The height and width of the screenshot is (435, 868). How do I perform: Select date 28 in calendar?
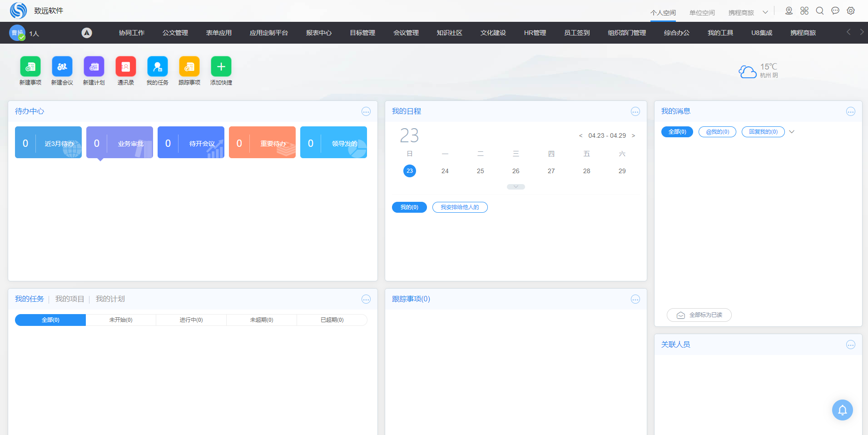[x=587, y=171]
